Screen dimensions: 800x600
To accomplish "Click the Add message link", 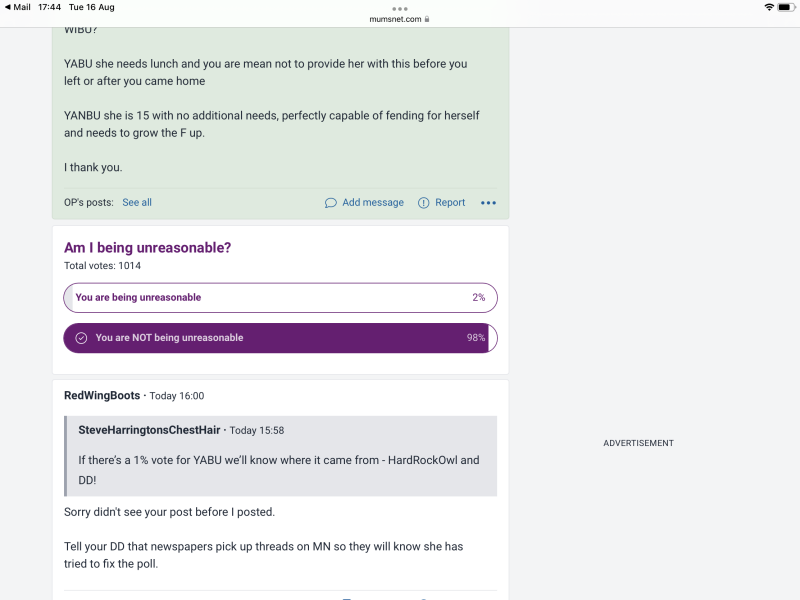I will point(373,203).
